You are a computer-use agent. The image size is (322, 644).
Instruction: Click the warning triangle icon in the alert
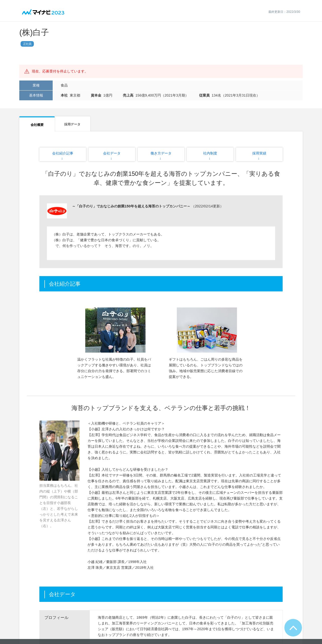click(27, 71)
